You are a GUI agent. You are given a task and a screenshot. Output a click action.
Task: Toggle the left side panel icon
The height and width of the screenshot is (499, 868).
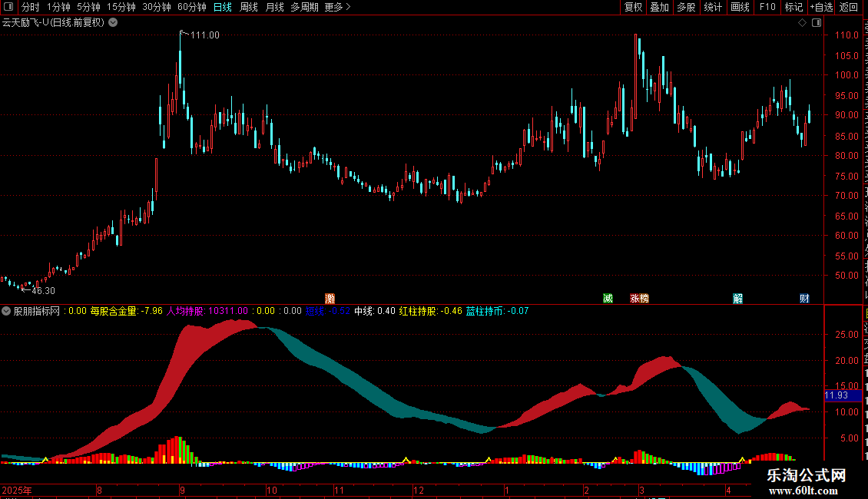(8, 7)
